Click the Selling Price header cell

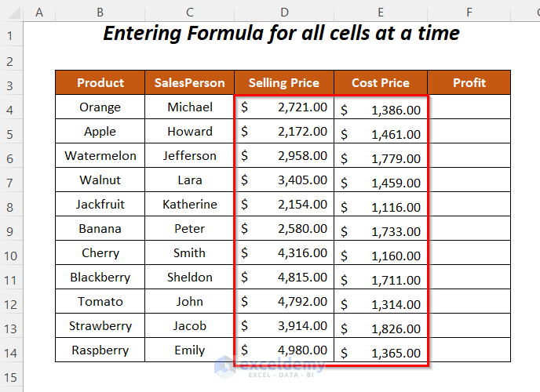tap(284, 83)
